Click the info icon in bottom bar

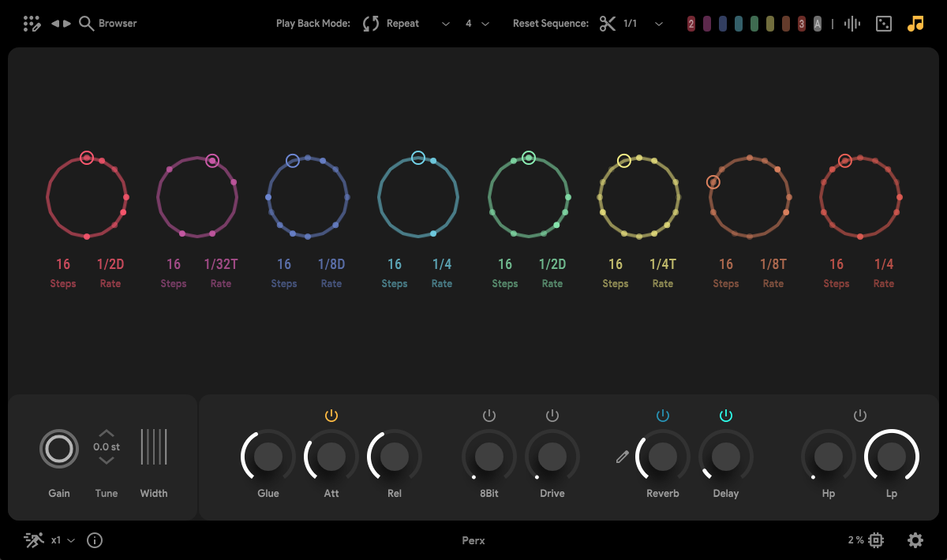[x=95, y=540]
